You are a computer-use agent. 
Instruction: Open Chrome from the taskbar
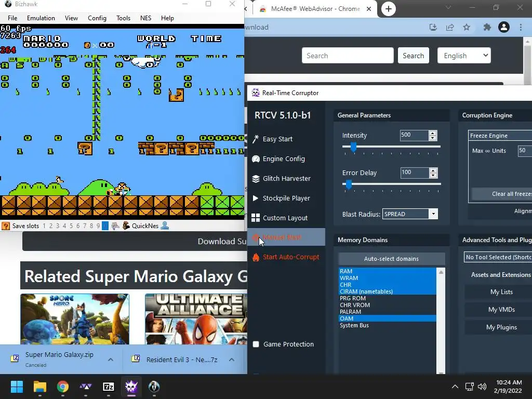coord(63,387)
